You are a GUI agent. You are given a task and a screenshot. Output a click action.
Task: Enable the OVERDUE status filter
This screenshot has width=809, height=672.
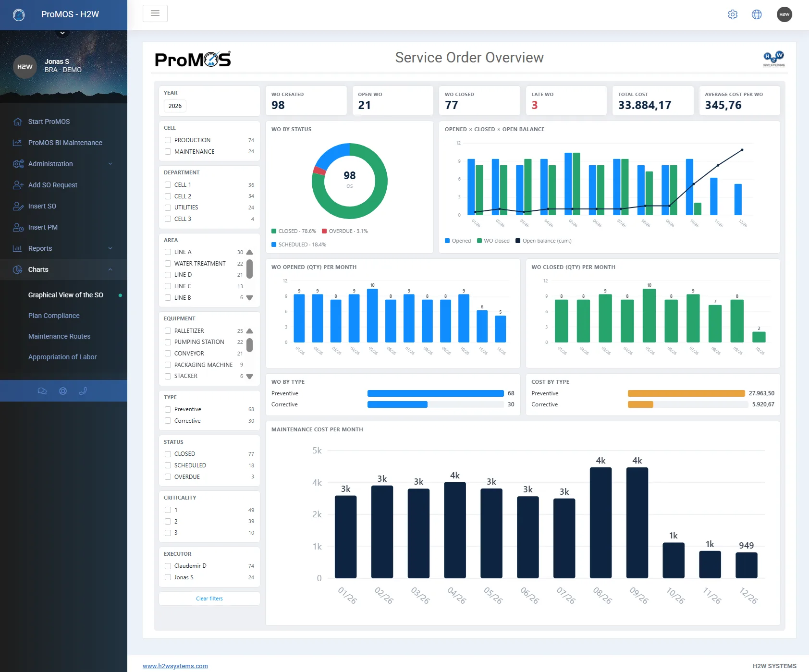coord(168,477)
